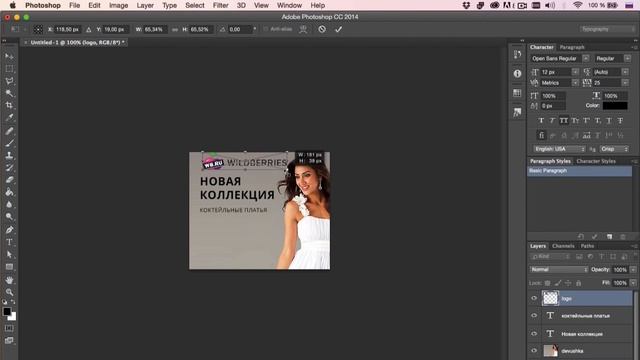Open the History panel icon
Screen dimensions: 640x360
tap(517, 55)
